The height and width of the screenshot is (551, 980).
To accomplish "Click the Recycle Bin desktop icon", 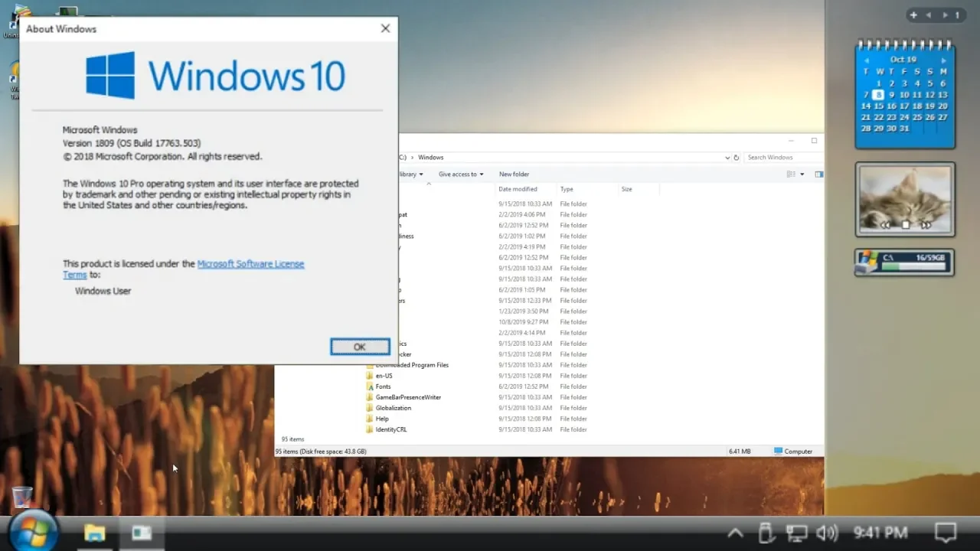I will pyautogui.click(x=22, y=498).
